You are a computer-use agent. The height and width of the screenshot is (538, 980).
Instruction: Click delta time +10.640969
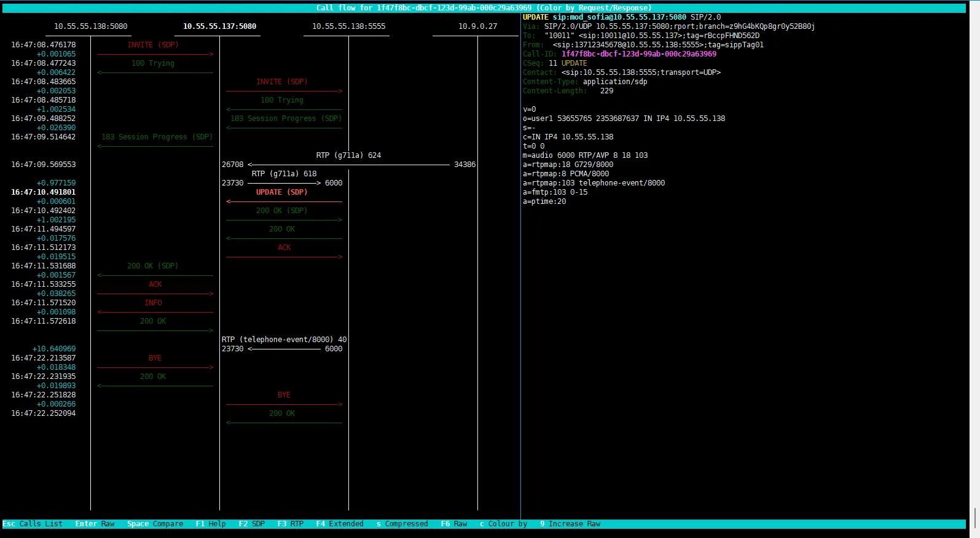[54, 349]
